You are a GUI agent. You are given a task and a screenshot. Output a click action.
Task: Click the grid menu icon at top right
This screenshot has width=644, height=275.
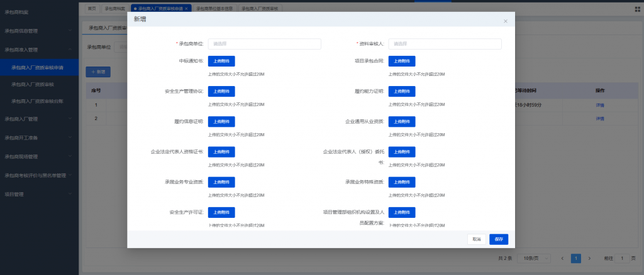(637, 8)
